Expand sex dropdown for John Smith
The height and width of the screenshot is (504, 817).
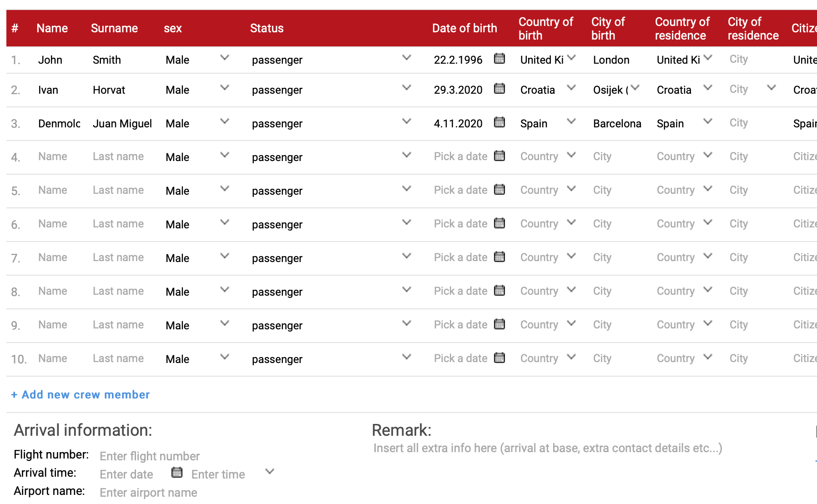[x=224, y=58]
